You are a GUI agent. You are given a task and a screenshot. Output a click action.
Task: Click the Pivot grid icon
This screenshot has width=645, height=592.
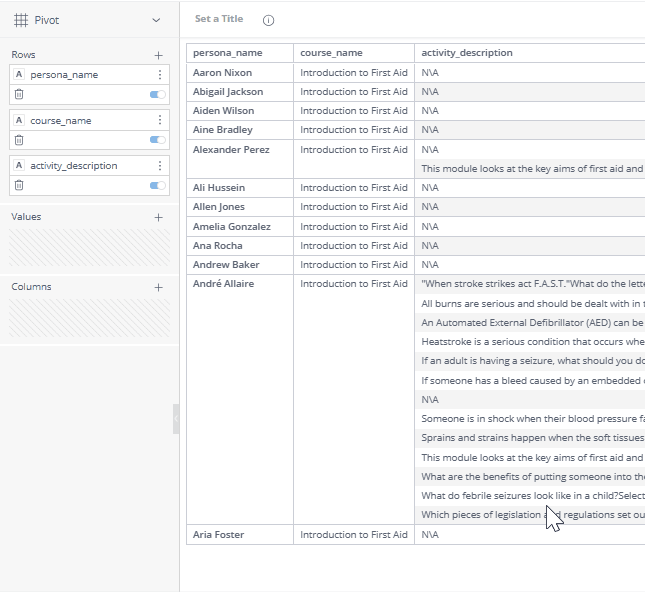pos(20,20)
